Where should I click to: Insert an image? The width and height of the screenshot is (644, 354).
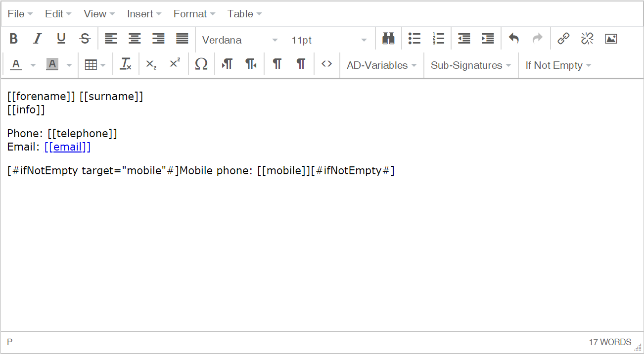tap(611, 39)
